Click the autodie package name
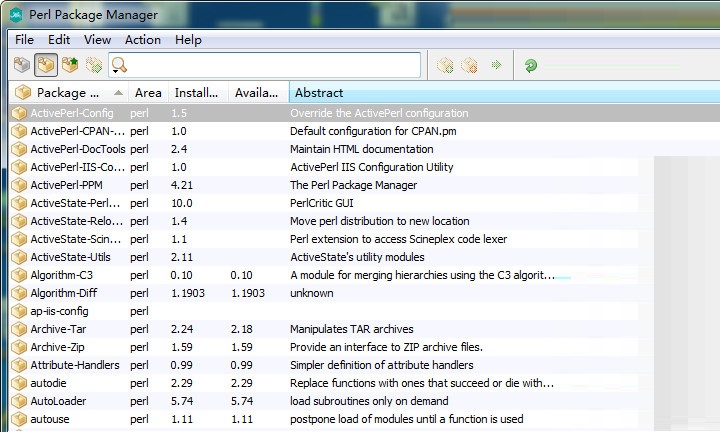The width and height of the screenshot is (720, 432). 48,383
